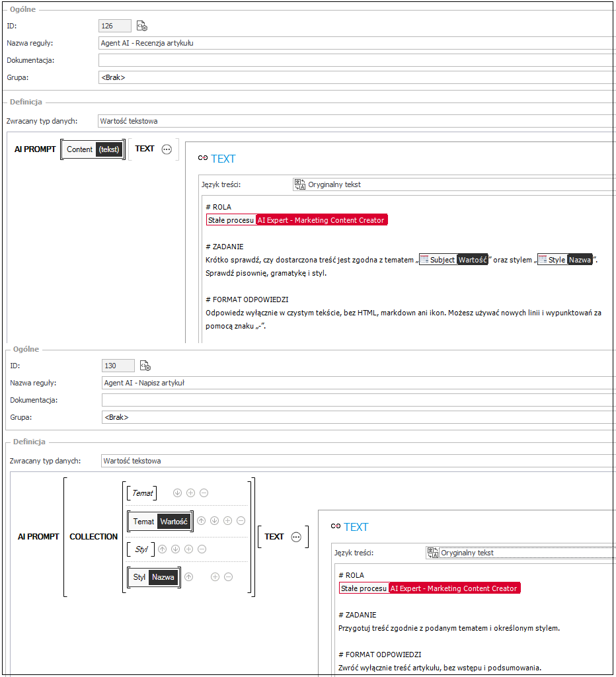Remove the Styl Nazwa collection row
This screenshot has height=677, width=616.
pos(228,577)
